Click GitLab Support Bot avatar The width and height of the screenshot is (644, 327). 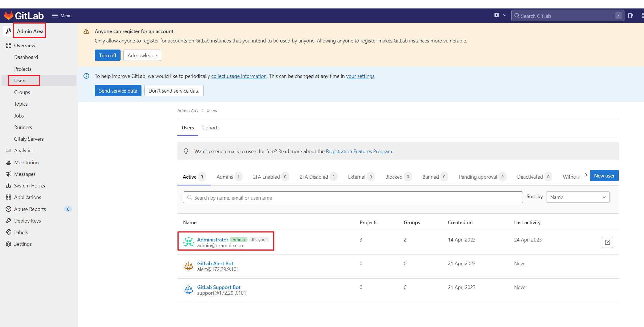[x=188, y=290]
